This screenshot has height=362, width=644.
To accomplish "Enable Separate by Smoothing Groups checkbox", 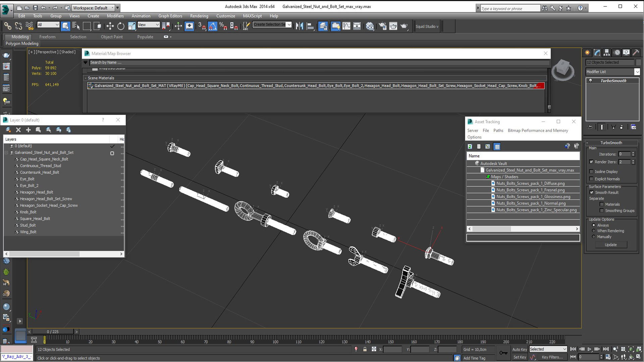I will 602,210.
